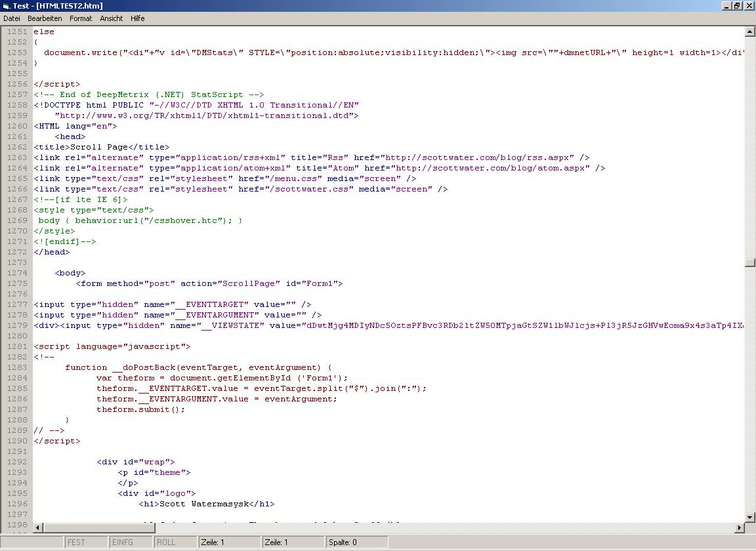
Task: Click the '</script>' text on line 1256
Action: 57,84
